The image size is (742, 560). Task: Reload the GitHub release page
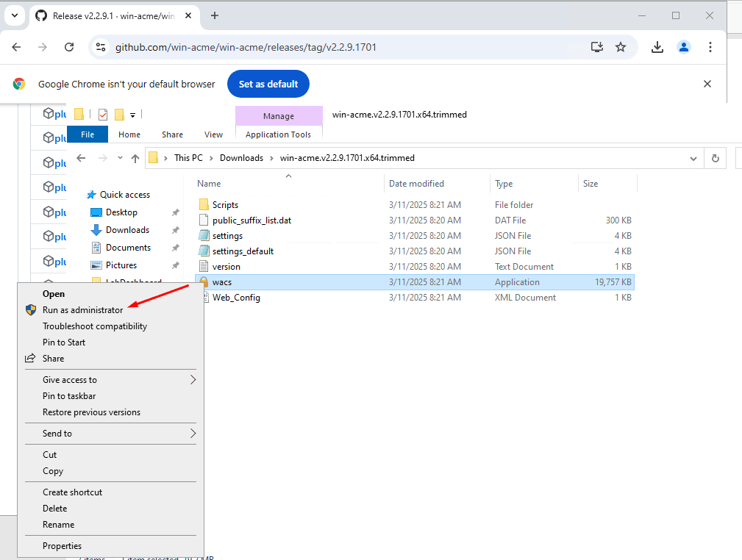[x=69, y=47]
